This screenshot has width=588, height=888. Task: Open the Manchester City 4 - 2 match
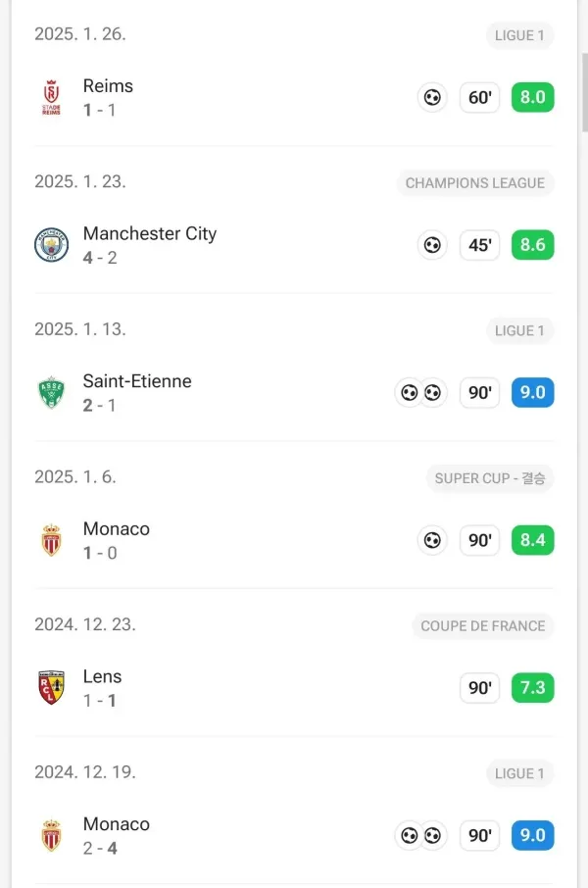click(150, 245)
